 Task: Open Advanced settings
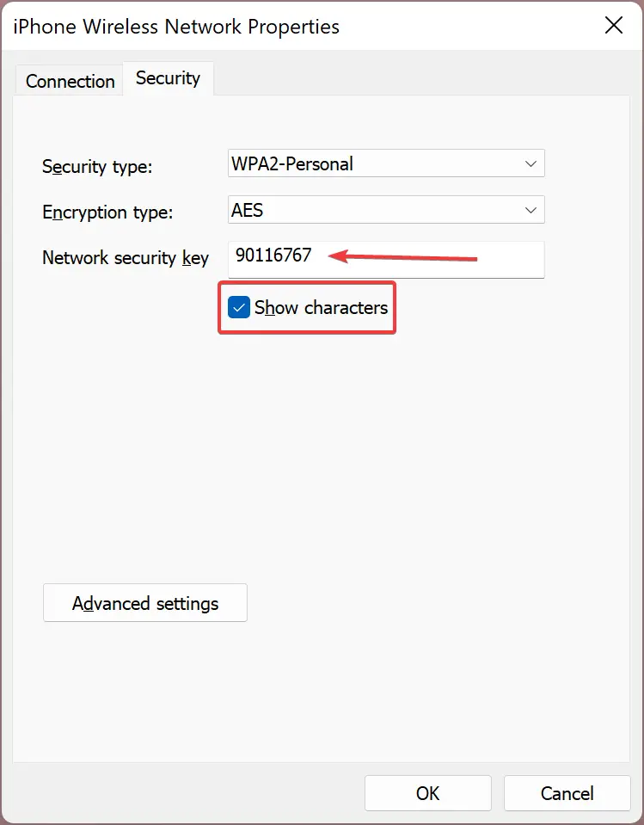[x=145, y=602]
